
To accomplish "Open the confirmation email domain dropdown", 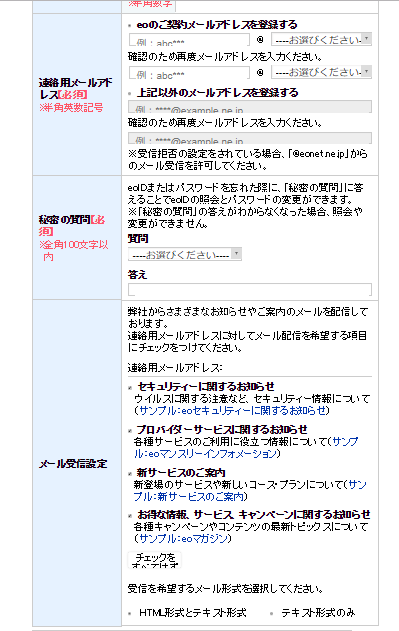I will 321,72.
